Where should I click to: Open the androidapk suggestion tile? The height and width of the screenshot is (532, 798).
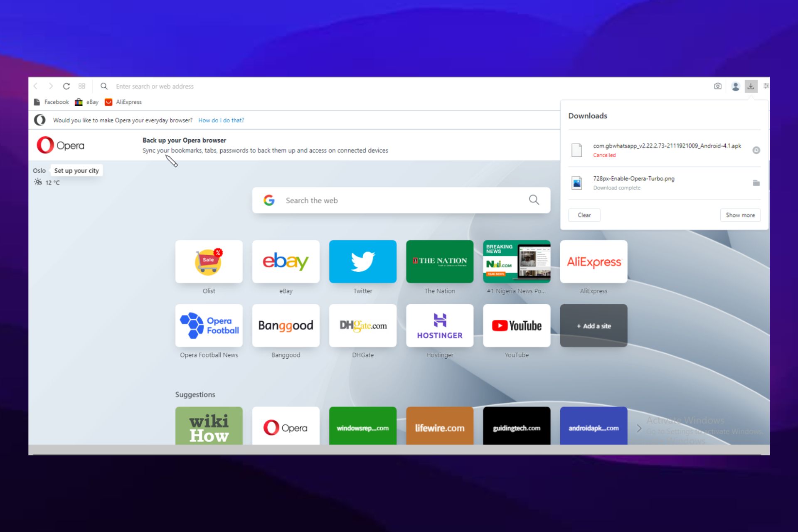point(594,426)
